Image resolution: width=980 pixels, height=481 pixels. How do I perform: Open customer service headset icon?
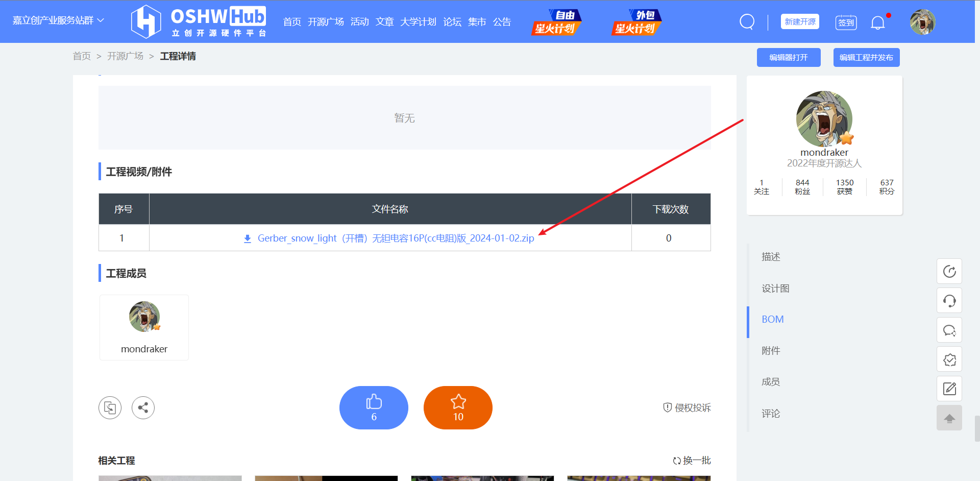949,300
